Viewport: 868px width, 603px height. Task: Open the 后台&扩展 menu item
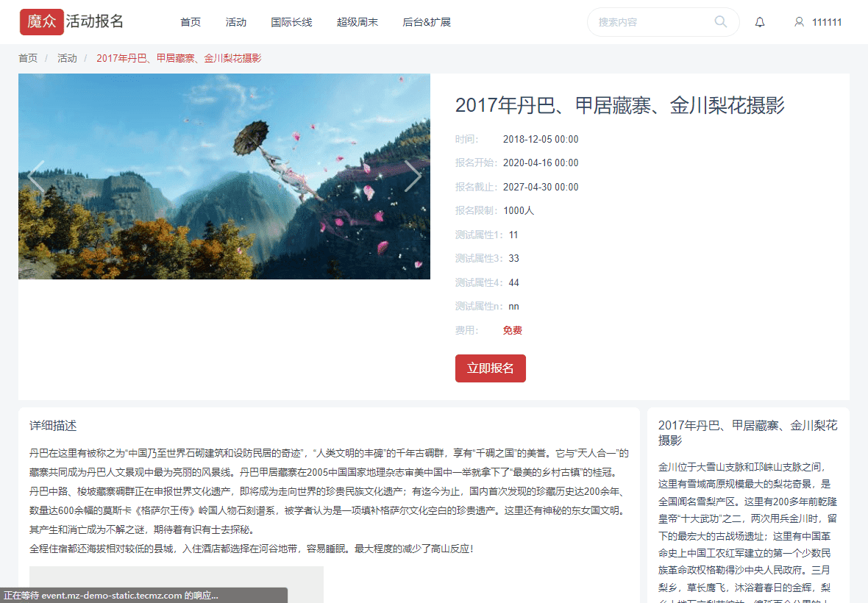[426, 22]
